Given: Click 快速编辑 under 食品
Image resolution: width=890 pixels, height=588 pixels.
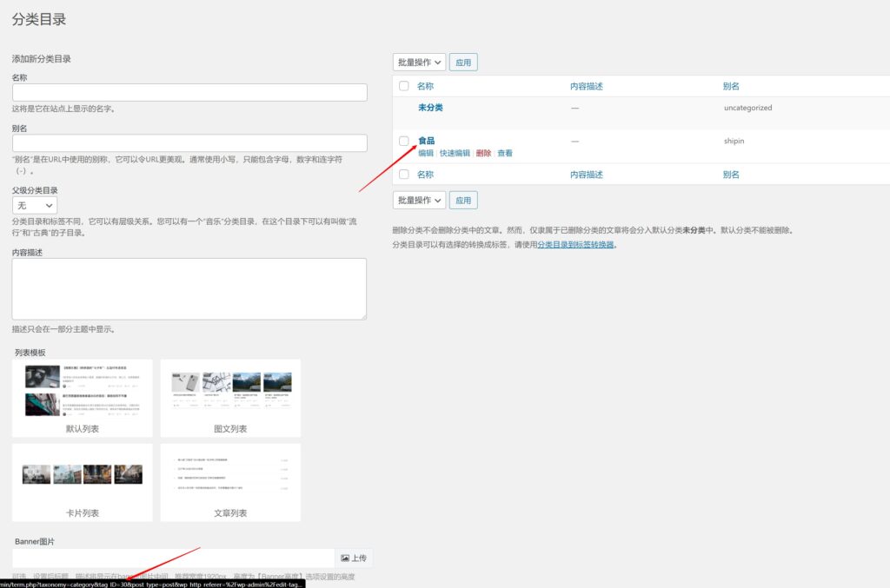Looking at the screenshot, I should [x=455, y=153].
